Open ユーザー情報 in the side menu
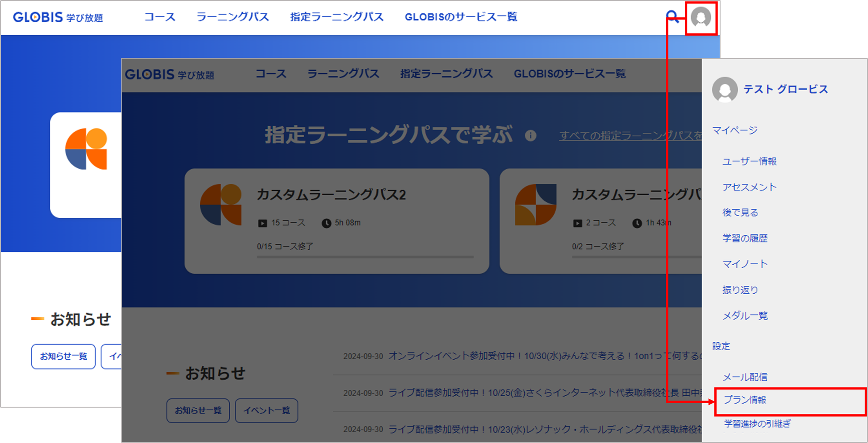The height and width of the screenshot is (443, 868). pos(750,161)
